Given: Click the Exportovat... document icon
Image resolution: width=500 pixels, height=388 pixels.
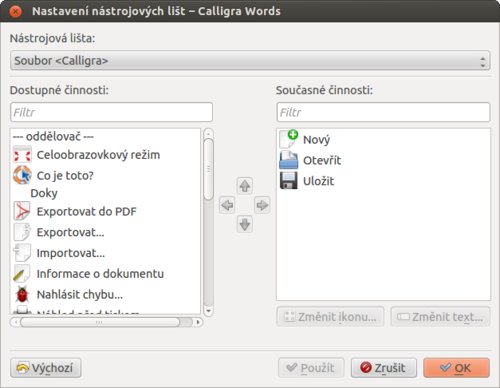Looking at the screenshot, I should [x=22, y=232].
